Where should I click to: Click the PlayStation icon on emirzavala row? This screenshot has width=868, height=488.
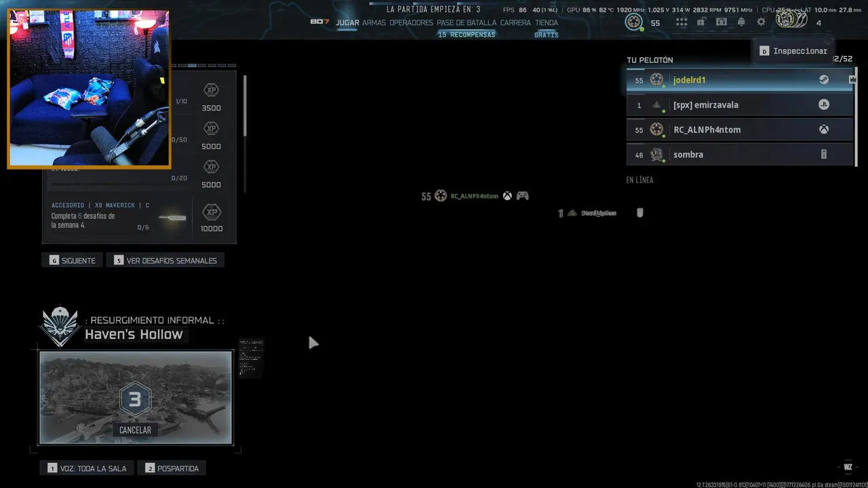(x=823, y=104)
